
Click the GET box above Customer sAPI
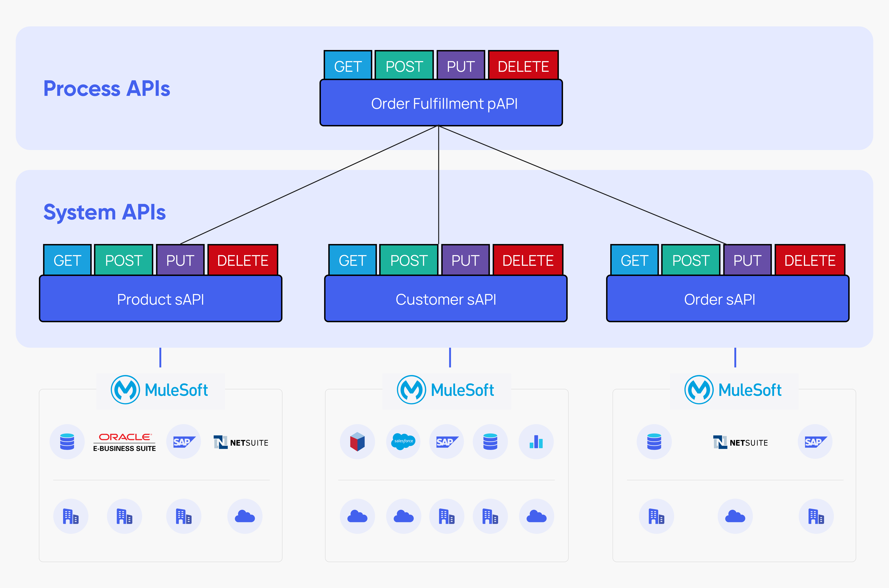tap(353, 260)
